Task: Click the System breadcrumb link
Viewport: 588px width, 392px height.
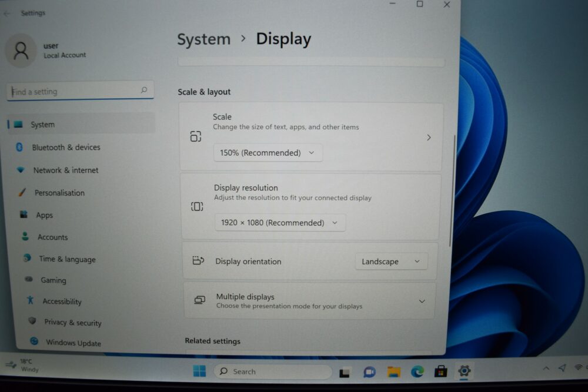Action: point(203,39)
